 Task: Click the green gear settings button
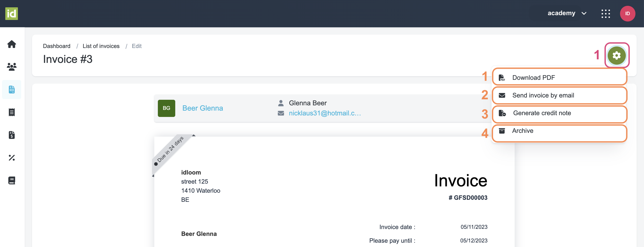617,55
